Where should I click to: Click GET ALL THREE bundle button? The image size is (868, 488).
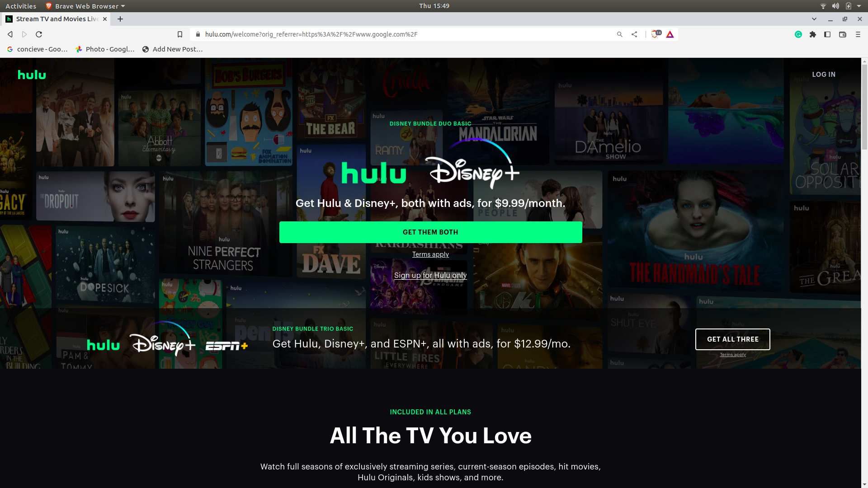pyautogui.click(x=733, y=339)
